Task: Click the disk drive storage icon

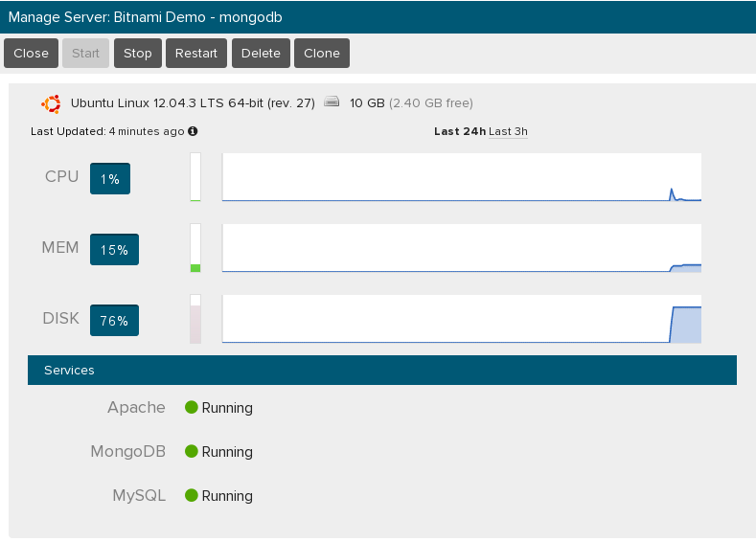Action: pos(332,102)
